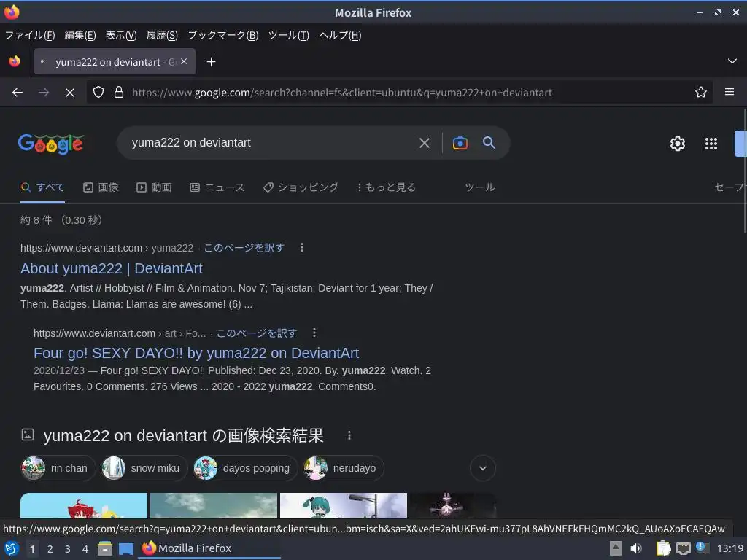Clear the Google search box text
This screenshot has width=747, height=560.
point(424,143)
